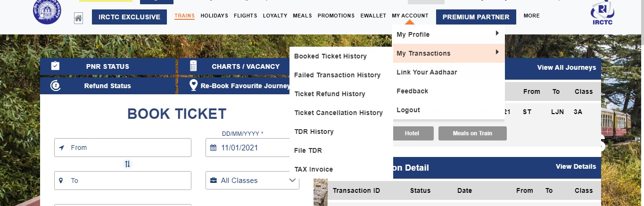Open the All Classes dropdown
The image size is (644, 206).
click(253, 181)
